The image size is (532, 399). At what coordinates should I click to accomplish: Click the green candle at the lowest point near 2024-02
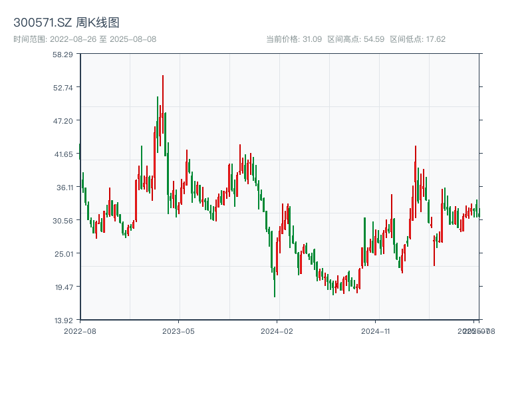[275, 281]
